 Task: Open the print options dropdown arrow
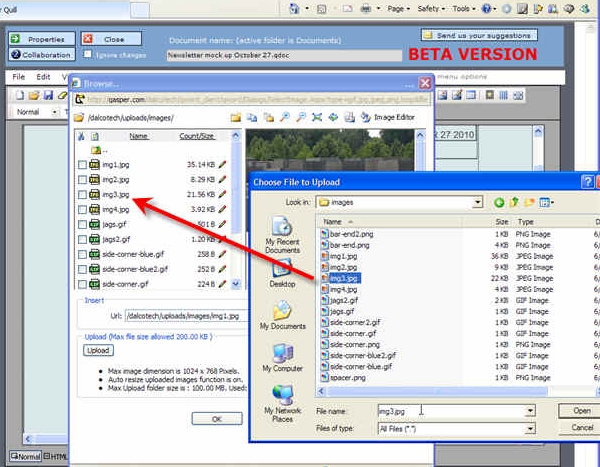click(x=378, y=8)
